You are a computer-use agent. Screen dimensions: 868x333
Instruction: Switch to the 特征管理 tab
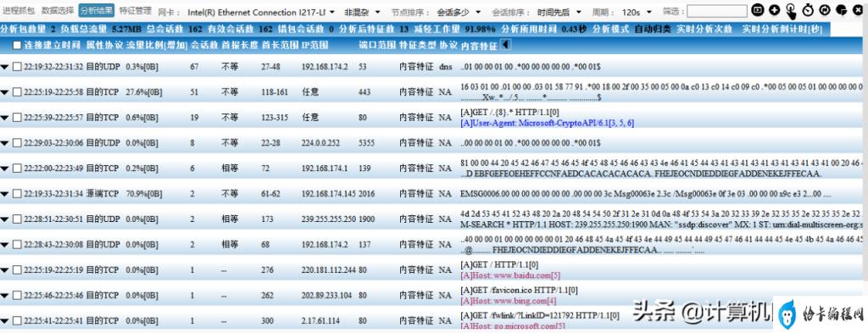pos(135,10)
